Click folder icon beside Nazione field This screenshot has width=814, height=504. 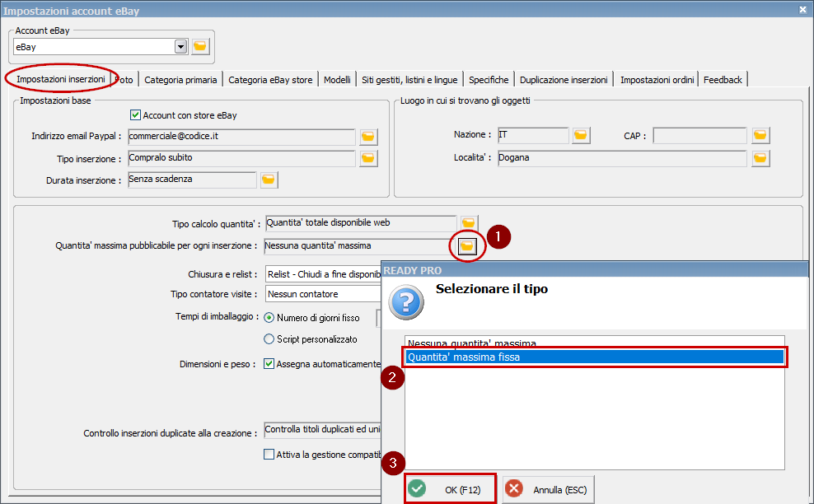click(582, 135)
